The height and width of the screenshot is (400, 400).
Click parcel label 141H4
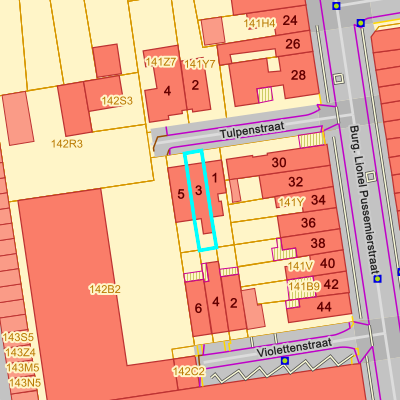click(x=260, y=23)
